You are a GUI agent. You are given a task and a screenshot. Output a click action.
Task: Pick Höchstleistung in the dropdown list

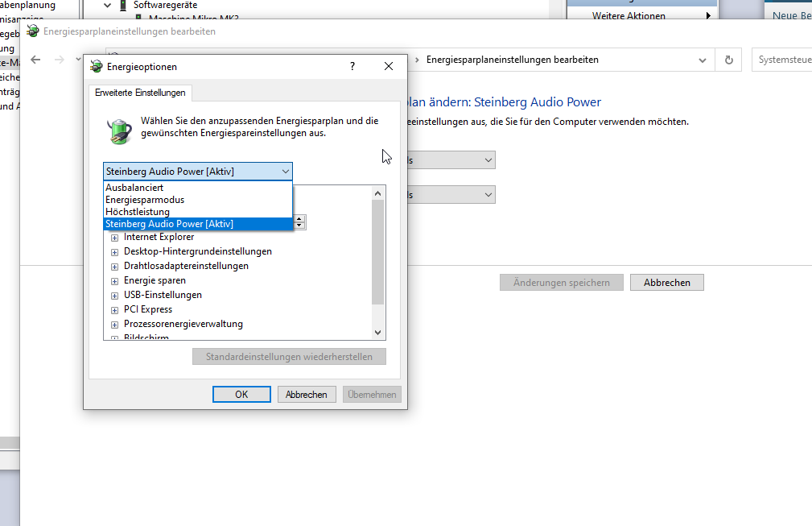tap(138, 212)
